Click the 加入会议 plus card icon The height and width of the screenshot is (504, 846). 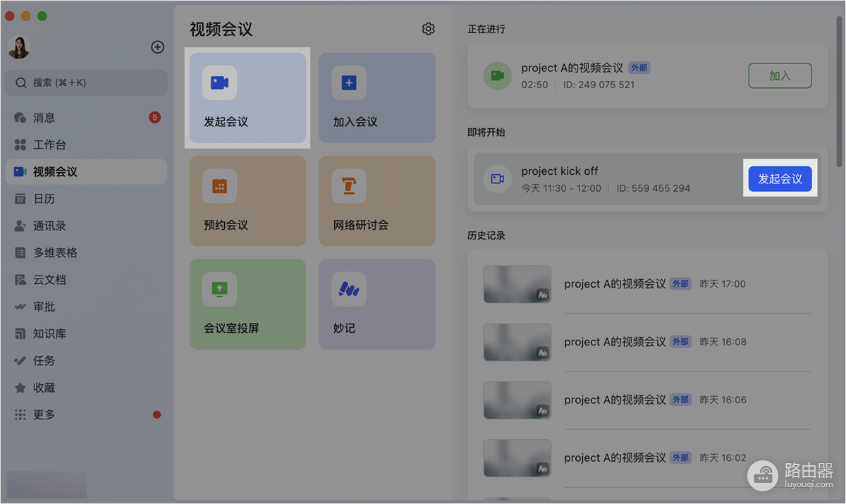tap(349, 83)
